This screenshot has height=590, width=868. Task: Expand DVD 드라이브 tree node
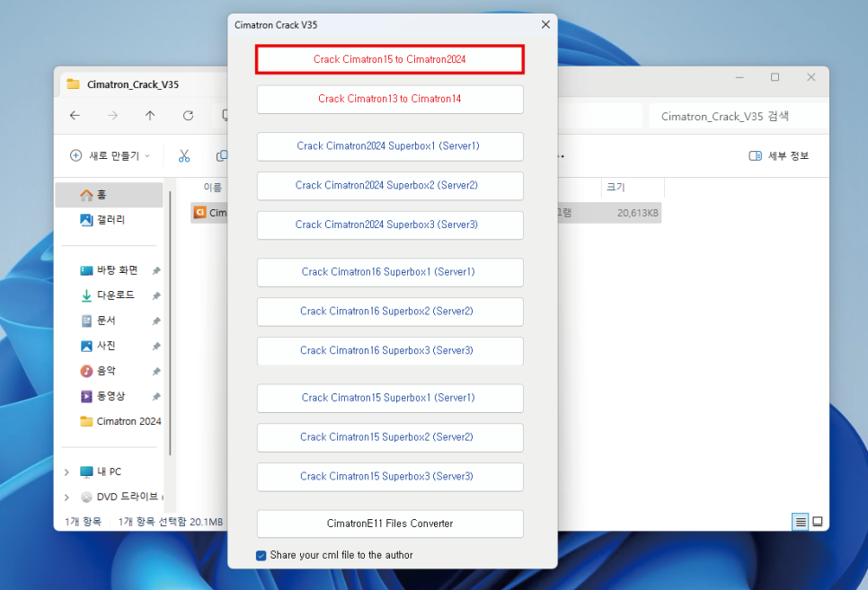pyautogui.click(x=66, y=497)
